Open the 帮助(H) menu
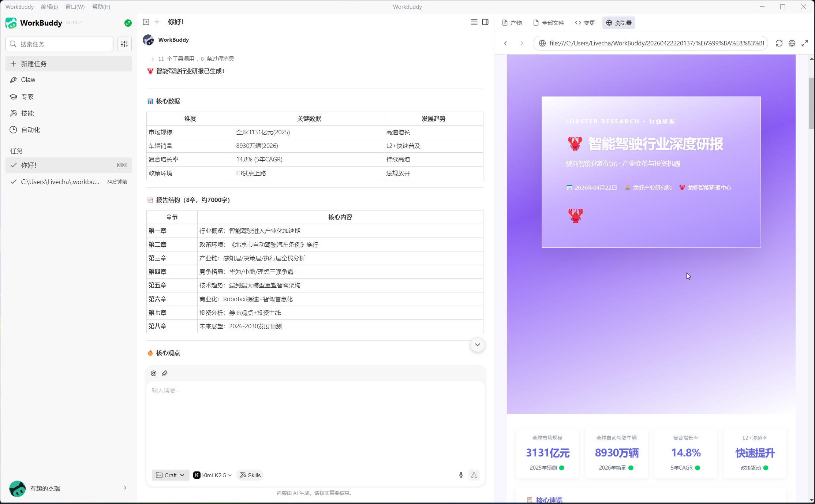Viewport: 815px width, 504px height. click(x=101, y=7)
